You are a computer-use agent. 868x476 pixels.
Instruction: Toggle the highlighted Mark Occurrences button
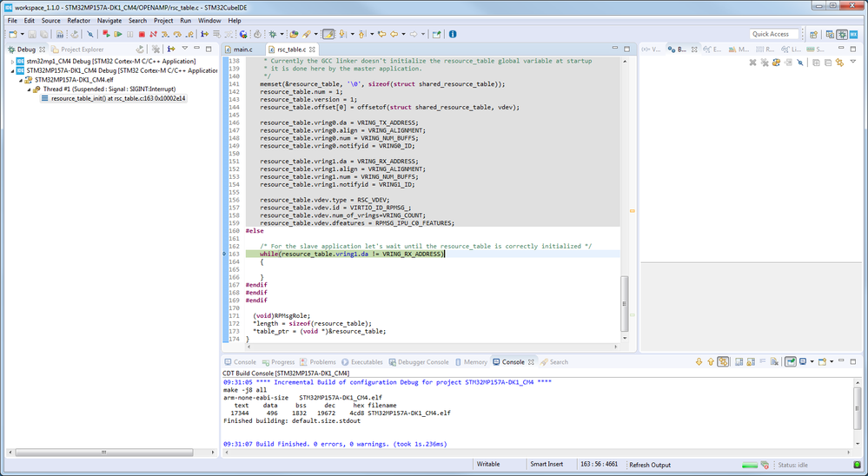328,35
